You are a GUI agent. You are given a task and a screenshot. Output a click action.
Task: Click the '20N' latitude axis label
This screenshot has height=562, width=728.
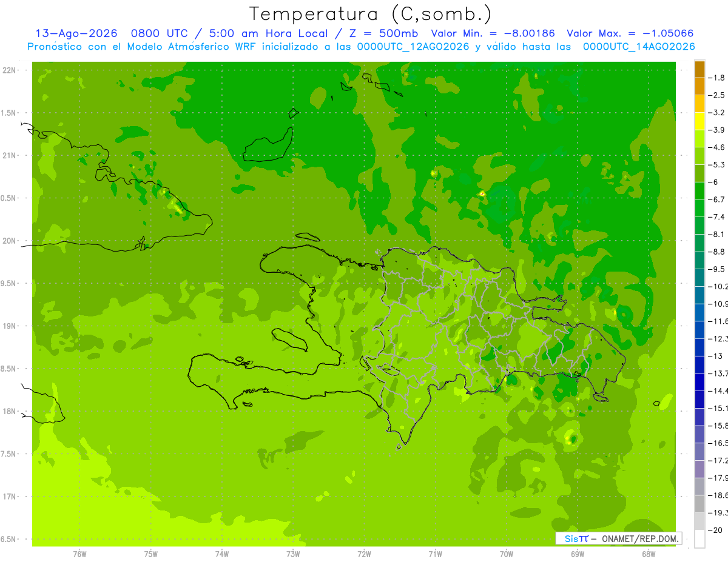pyautogui.click(x=8, y=241)
